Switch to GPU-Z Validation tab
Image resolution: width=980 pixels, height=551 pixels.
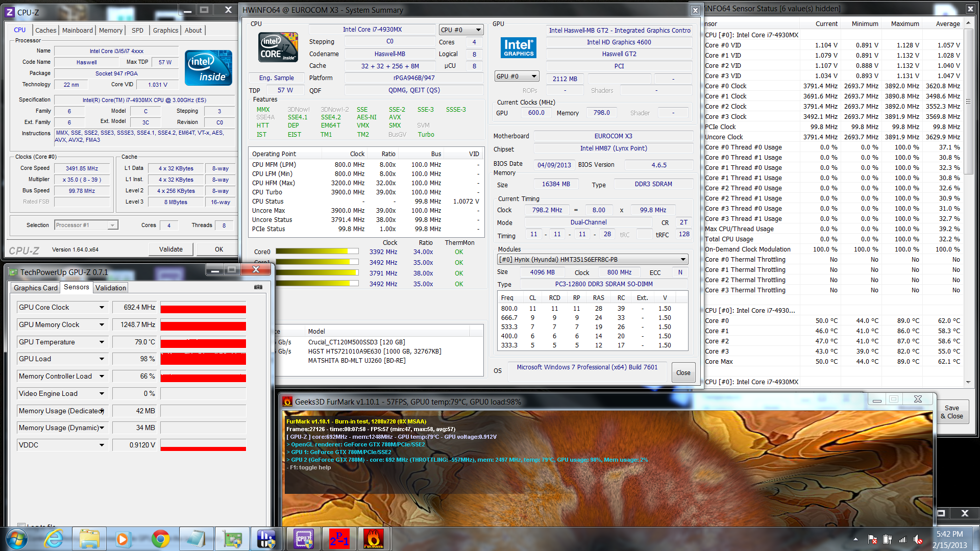(111, 288)
